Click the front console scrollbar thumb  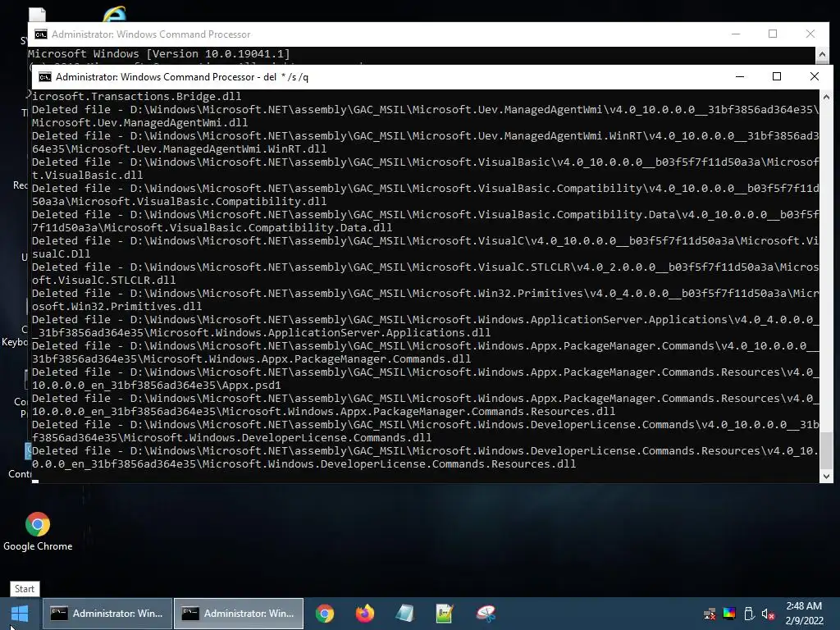tap(826, 449)
